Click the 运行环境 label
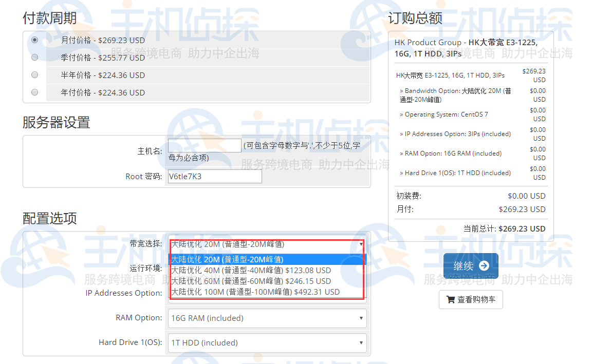 click(146, 268)
